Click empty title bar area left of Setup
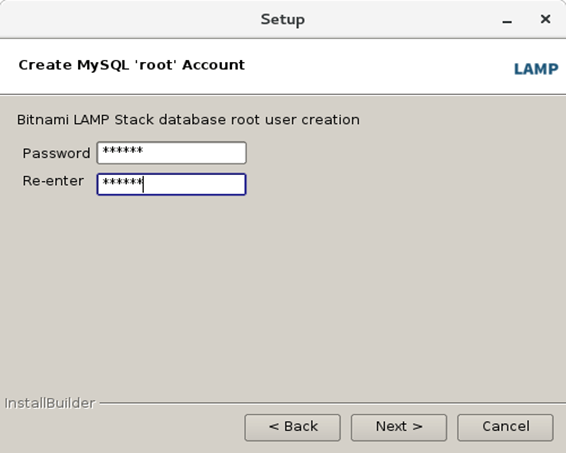The width and height of the screenshot is (566, 453). click(x=126, y=19)
